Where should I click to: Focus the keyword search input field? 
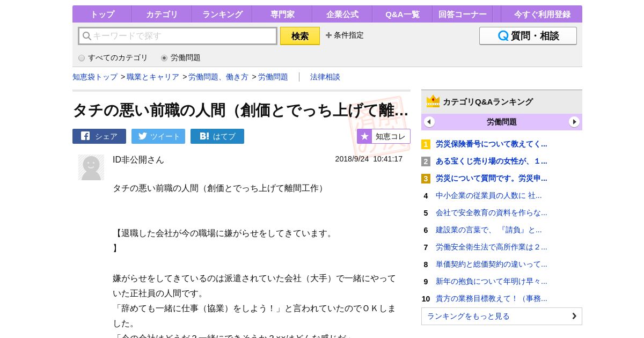point(178,36)
